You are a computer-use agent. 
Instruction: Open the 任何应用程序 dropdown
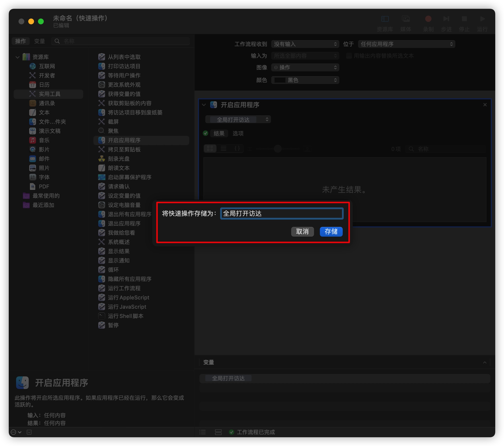pyautogui.click(x=406, y=44)
